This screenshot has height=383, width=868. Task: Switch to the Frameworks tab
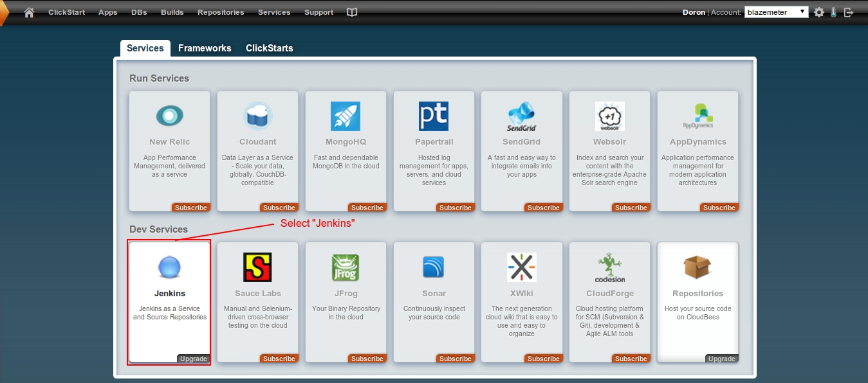[205, 48]
